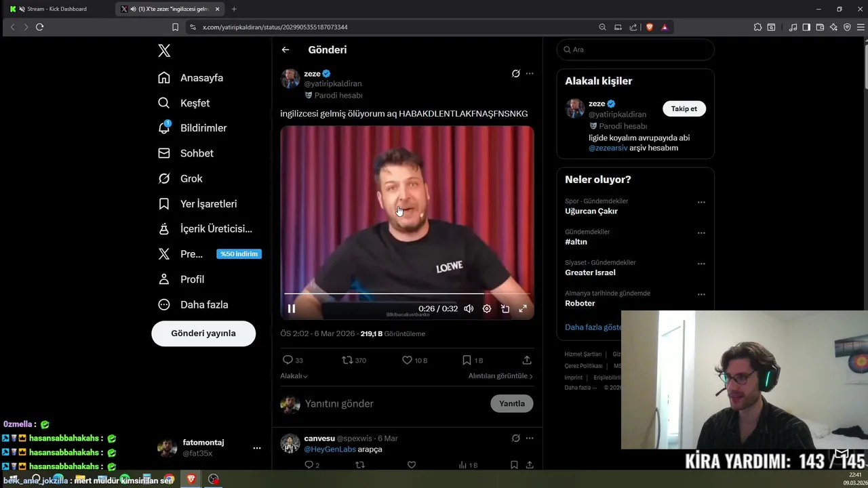Open a new browser tab

(x=234, y=9)
